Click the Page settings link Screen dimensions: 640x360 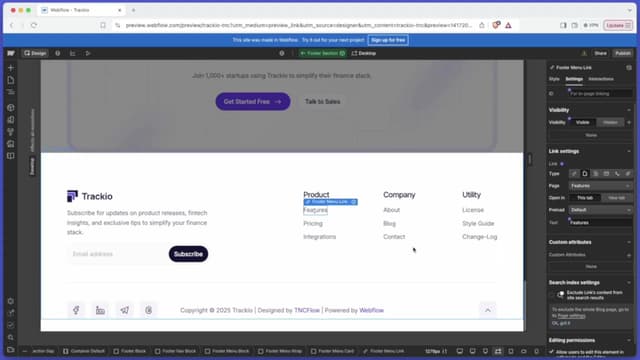[x=571, y=316]
